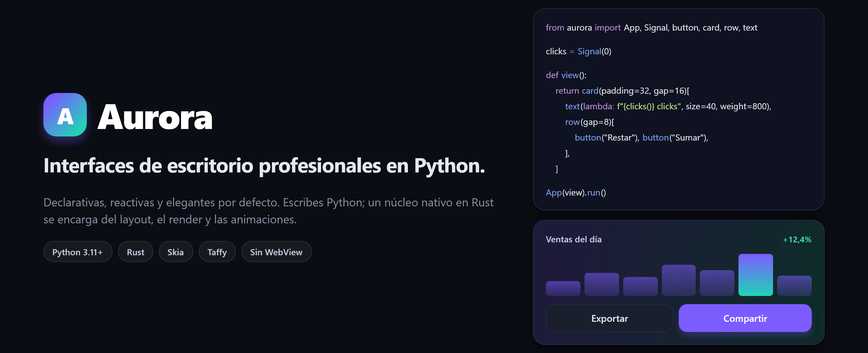The height and width of the screenshot is (353, 868).
Task: Select the Rust tag pill
Action: 135,252
